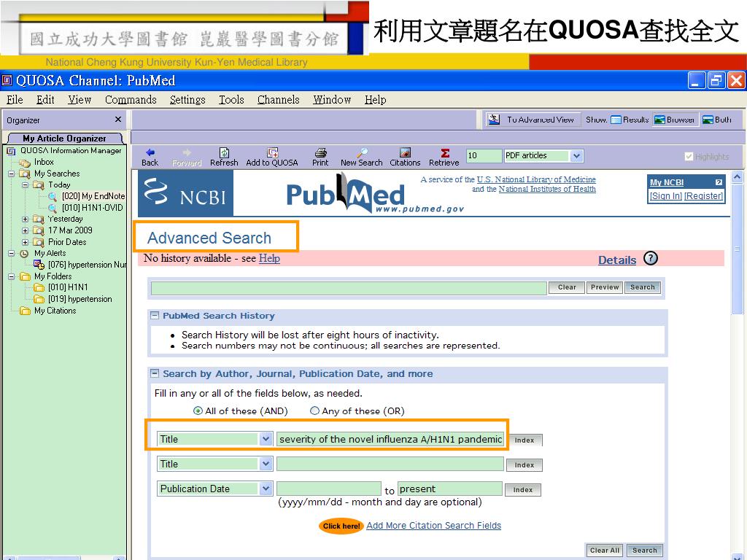Viewport: 747px width, 560px height.
Task: Show Browser pane only
Action: (674, 120)
